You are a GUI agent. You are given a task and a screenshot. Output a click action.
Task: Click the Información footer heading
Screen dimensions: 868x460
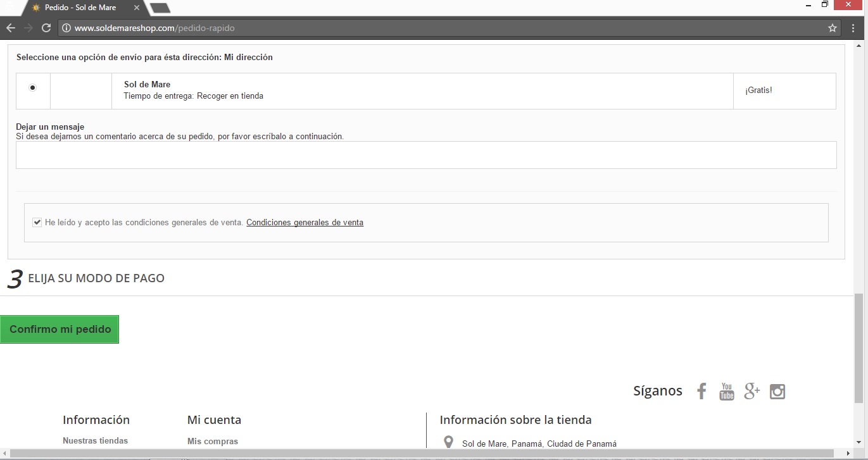[x=96, y=420]
